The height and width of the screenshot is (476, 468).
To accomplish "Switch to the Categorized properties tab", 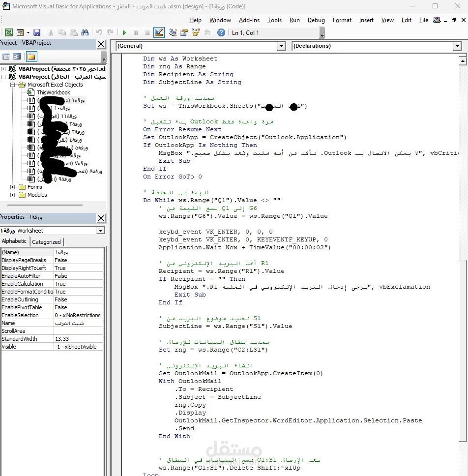I will point(46,242).
